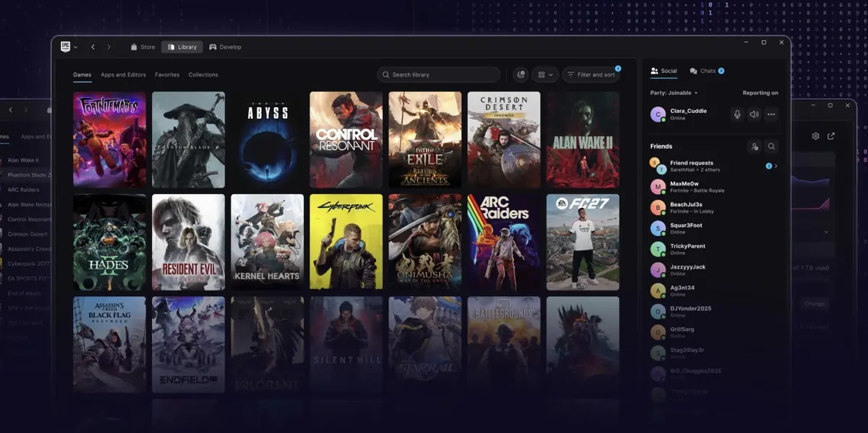
Task: Expand the Party: Joinable dropdown
Action: click(x=674, y=93)
